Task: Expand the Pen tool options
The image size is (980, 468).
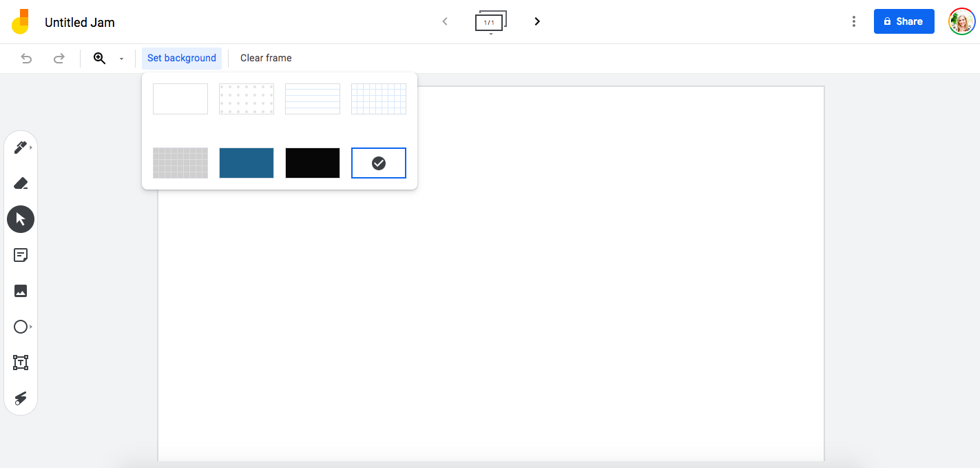Action: tap(29, 147)
